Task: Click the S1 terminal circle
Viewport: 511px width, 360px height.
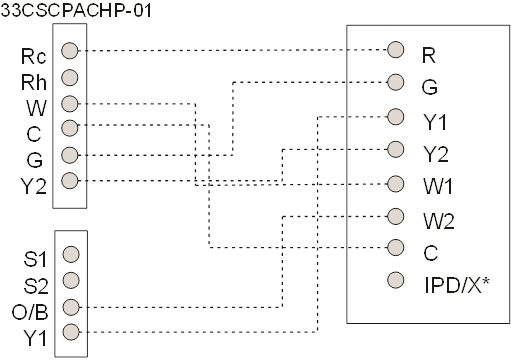Action: [x=71, y=254]
